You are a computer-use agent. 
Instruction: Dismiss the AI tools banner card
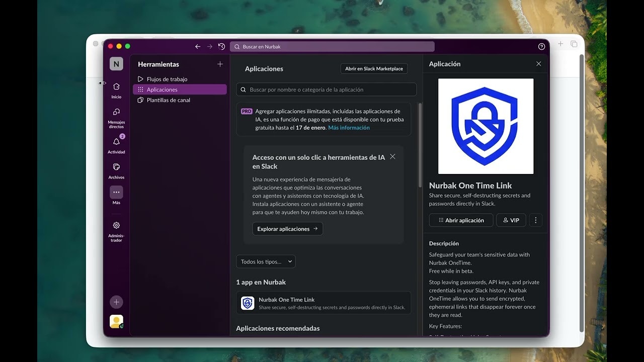(x=392, y=157)
